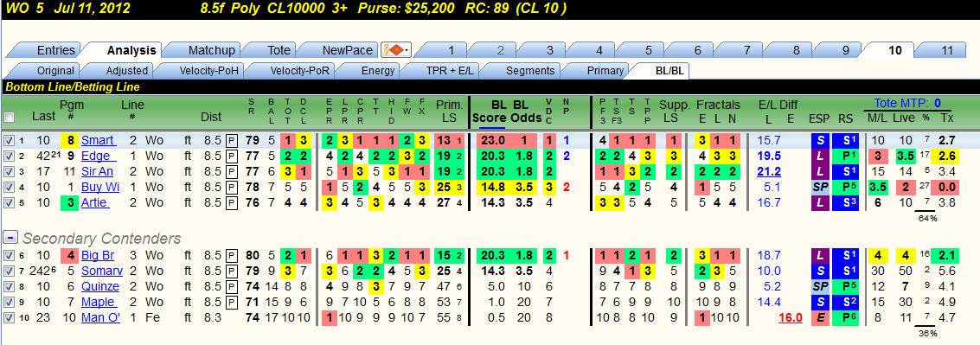Select race number 5 tab

point(648,51)
